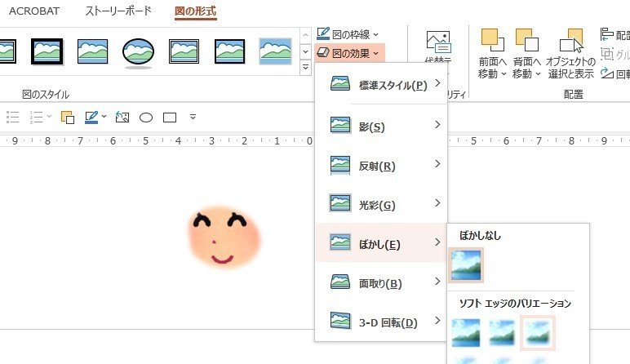
Task: Open オブジェクトの選択と表示 pane
Action: (x=571, y=53)
